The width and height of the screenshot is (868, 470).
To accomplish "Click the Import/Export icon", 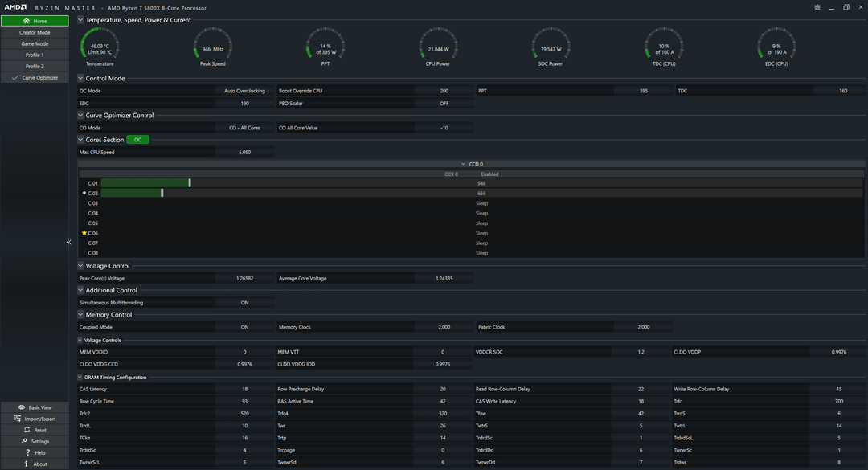I will point(17,419).
